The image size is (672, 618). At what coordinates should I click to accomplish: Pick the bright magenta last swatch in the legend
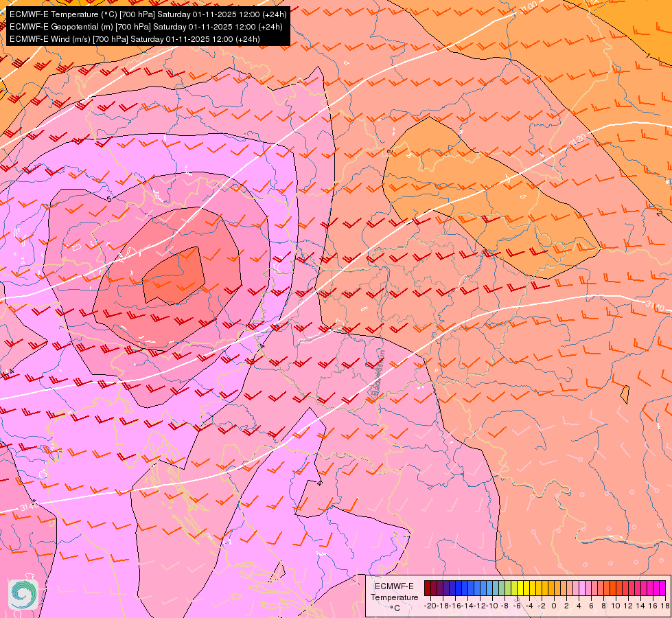662,588
